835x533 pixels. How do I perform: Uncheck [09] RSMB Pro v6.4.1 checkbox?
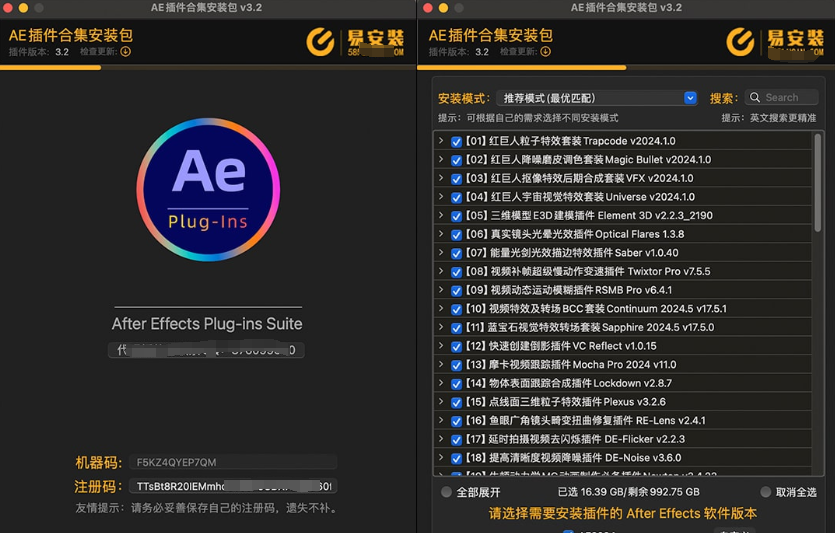click(456, 291)
